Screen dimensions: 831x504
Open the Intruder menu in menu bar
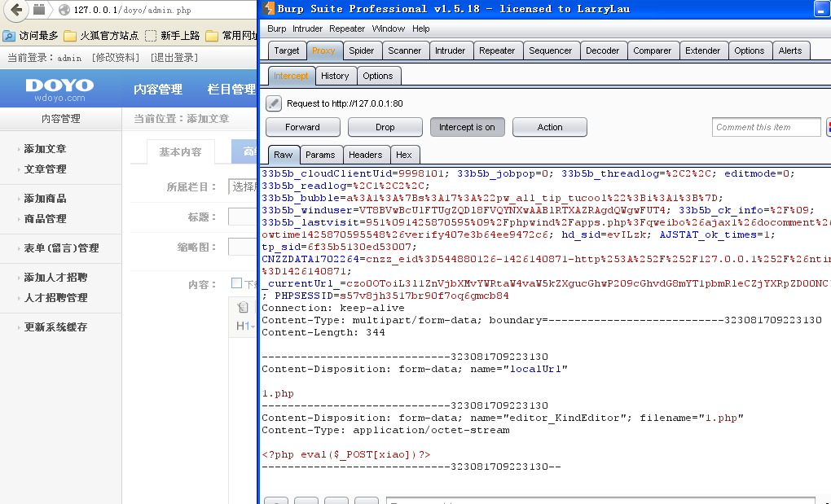[x=307, y=28]
